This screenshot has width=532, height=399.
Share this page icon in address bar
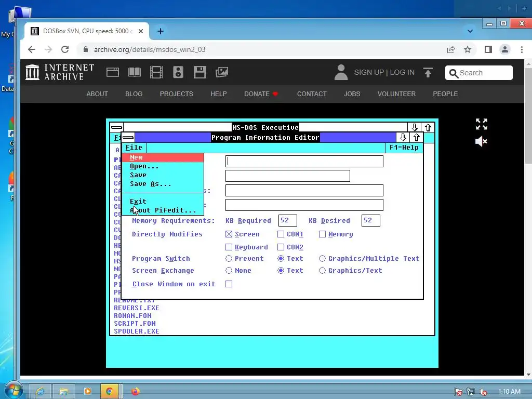click(451, 49)
